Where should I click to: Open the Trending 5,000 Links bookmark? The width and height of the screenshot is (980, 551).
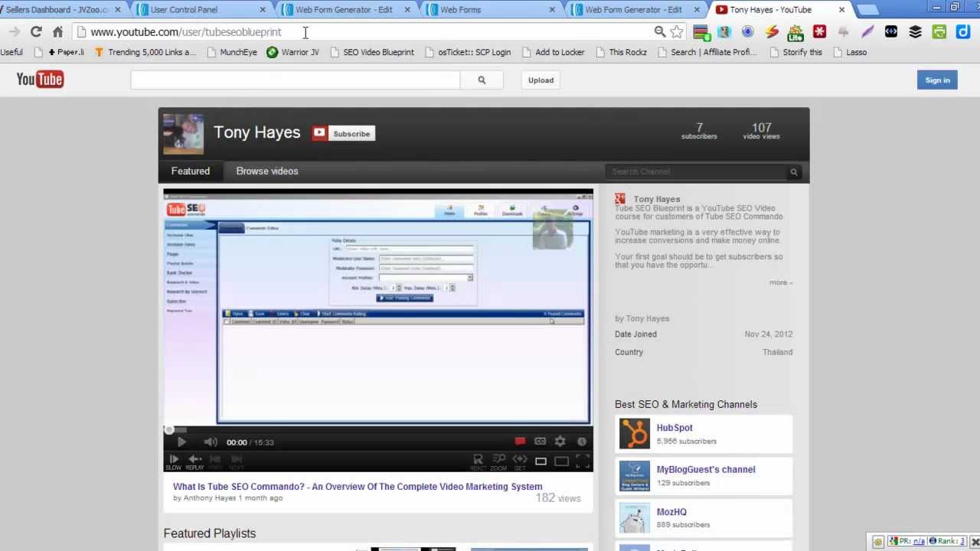[x=145, y=52]
